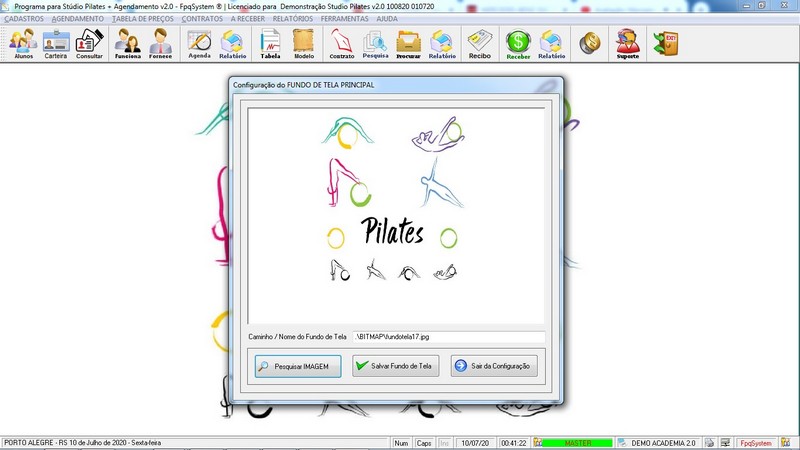This screenshot has width=800, height=450.
Task: Click the Pesquisar IMAGEM button
Action: (x=298, y=366)
